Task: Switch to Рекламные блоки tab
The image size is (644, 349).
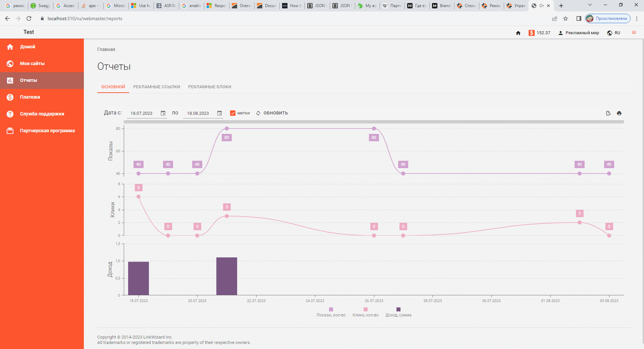Action: pyautogui.click(x=210, y=87)
